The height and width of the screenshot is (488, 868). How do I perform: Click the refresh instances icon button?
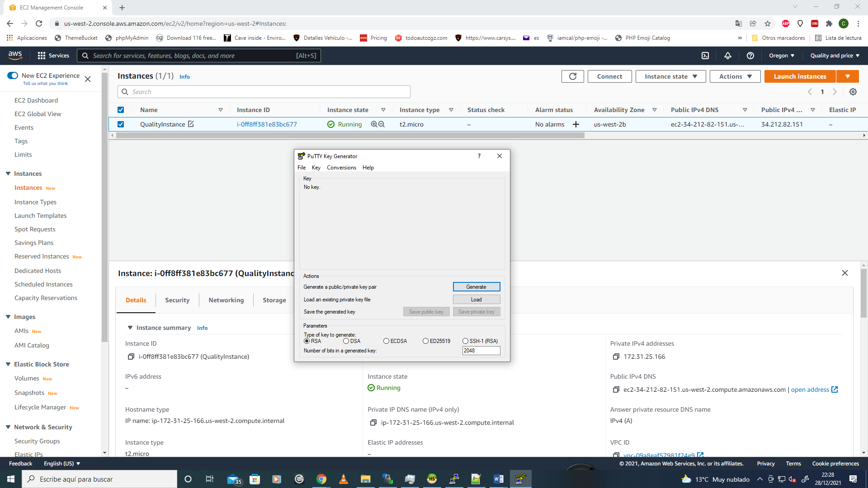tap(572, 76)
